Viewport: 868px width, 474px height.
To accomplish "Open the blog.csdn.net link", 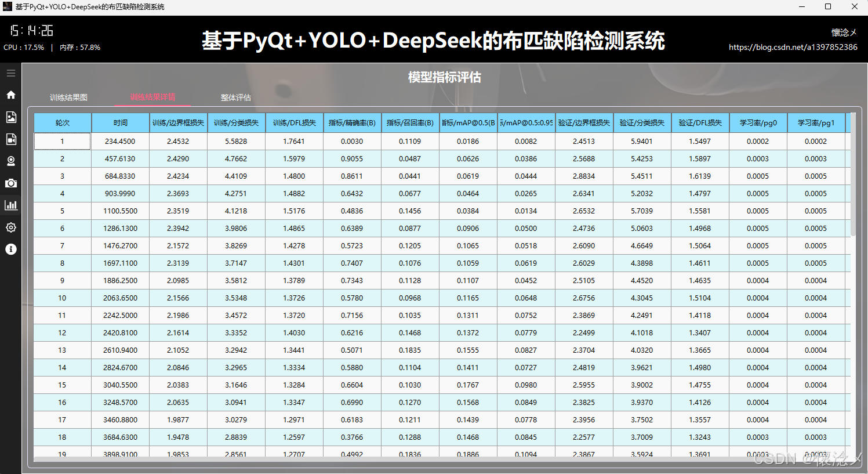I will click(x=793, y=47).
